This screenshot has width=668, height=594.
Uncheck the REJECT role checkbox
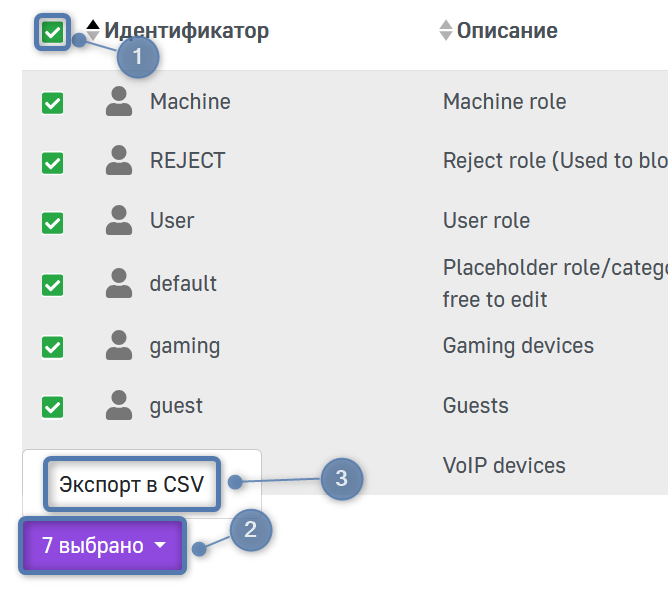pyautogui.click(x=52, y=162)
